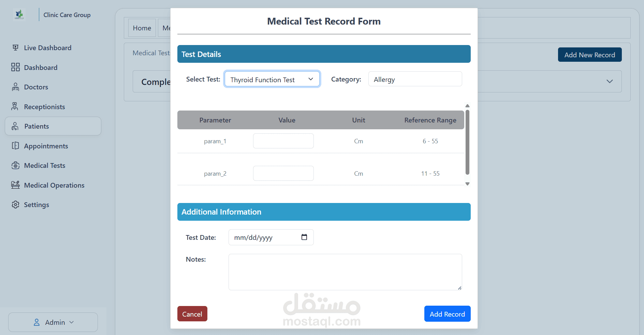Click the Medical Tests sidebar icon
The width and height of the screenshot is (644, 335).
coord(15,165)
